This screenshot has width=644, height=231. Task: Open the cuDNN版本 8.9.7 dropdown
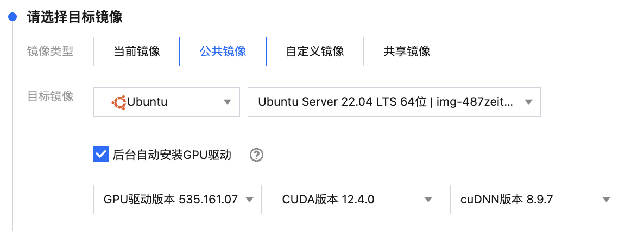click(534, 200)
